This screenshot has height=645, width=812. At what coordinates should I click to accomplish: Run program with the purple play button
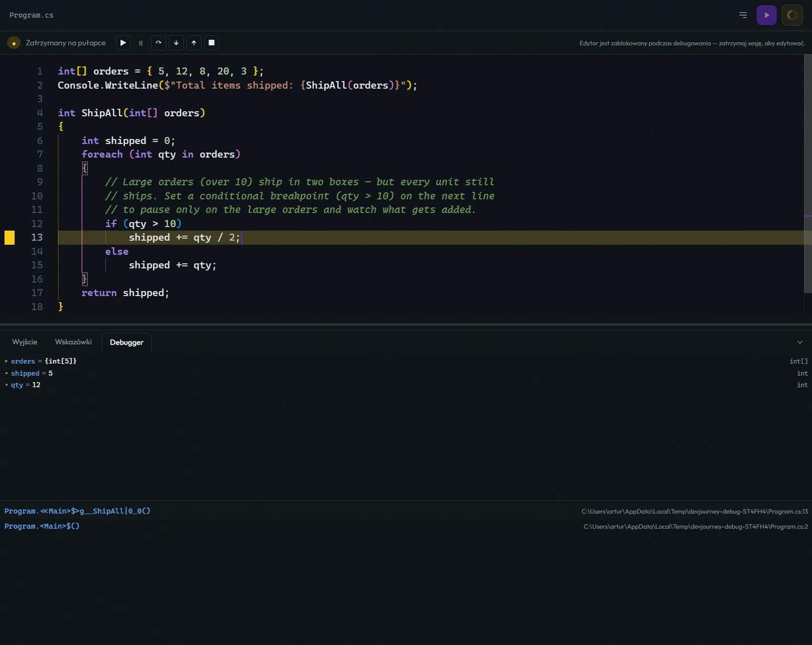click(766, 15)
